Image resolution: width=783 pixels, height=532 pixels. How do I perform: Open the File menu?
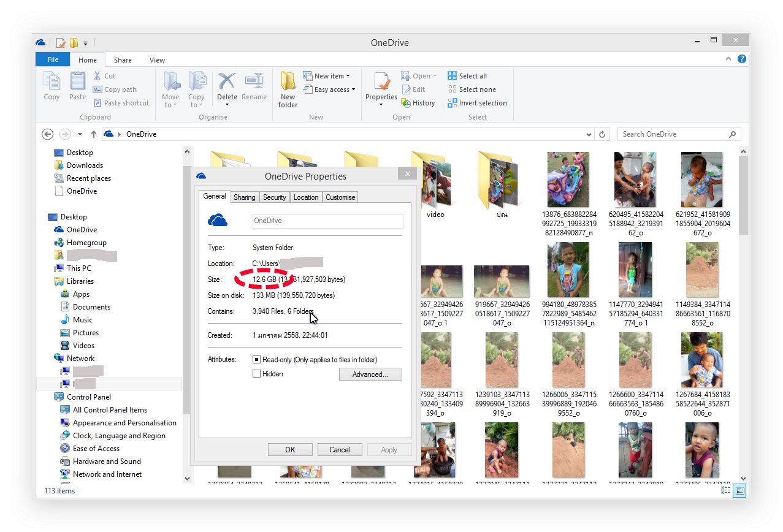pos(53,59)
